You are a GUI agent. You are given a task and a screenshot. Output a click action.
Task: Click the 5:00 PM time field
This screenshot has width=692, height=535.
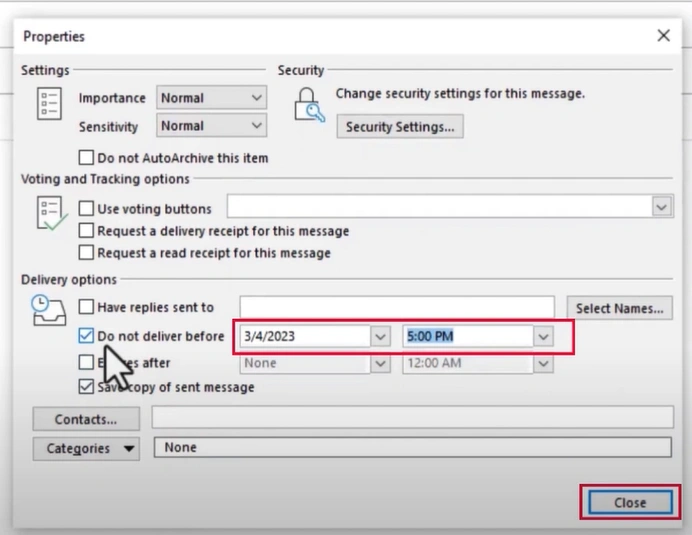click(x=468, y=336)
